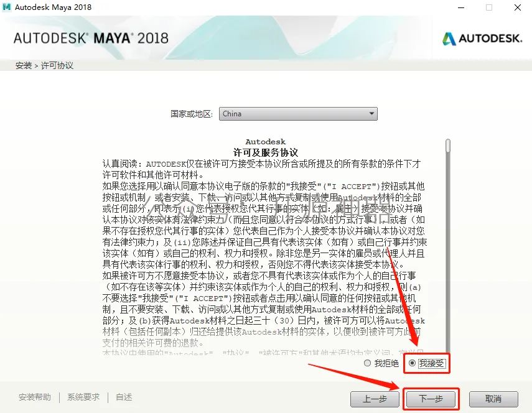Open the 国家或地区 dropdown showing China
Screen dimensions: 532x413
coord(298,114)
